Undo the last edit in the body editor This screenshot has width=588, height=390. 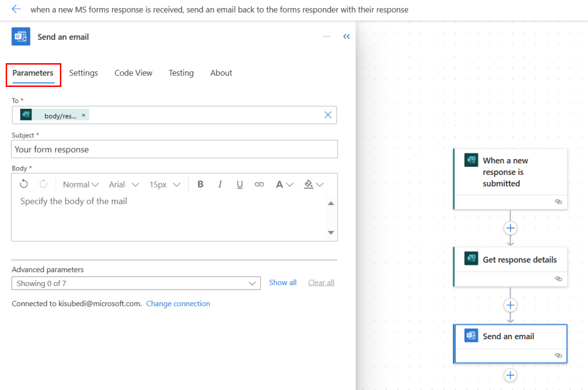(x=24, y=184)
